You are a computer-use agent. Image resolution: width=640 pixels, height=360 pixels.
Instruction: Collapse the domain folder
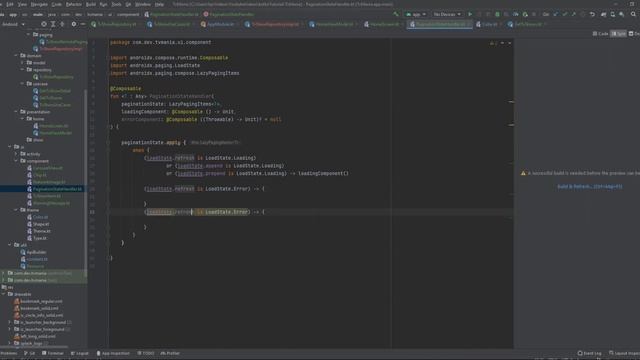pyautogui.click(x=16, y=56)
